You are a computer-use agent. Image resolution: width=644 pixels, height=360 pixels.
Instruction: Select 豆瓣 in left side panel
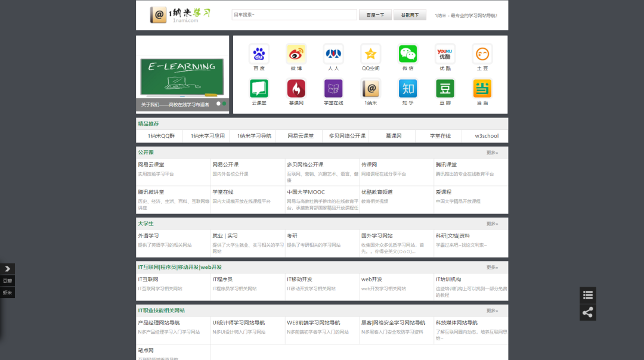click(7, 281)
